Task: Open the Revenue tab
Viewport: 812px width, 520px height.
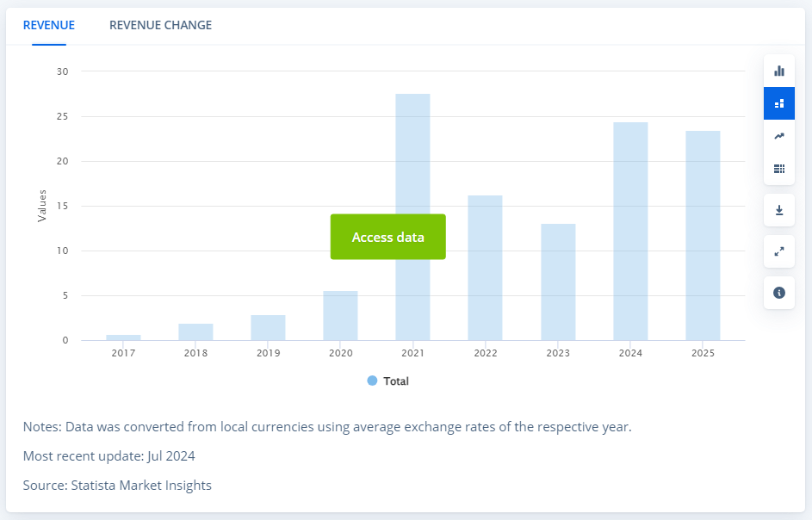Action: pos(49,25)
